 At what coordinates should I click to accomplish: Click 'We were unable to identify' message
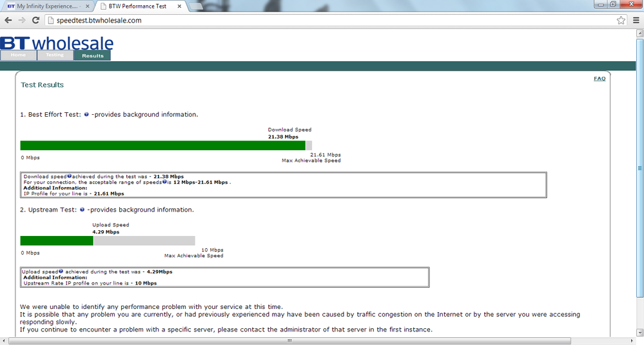point(151,307)
